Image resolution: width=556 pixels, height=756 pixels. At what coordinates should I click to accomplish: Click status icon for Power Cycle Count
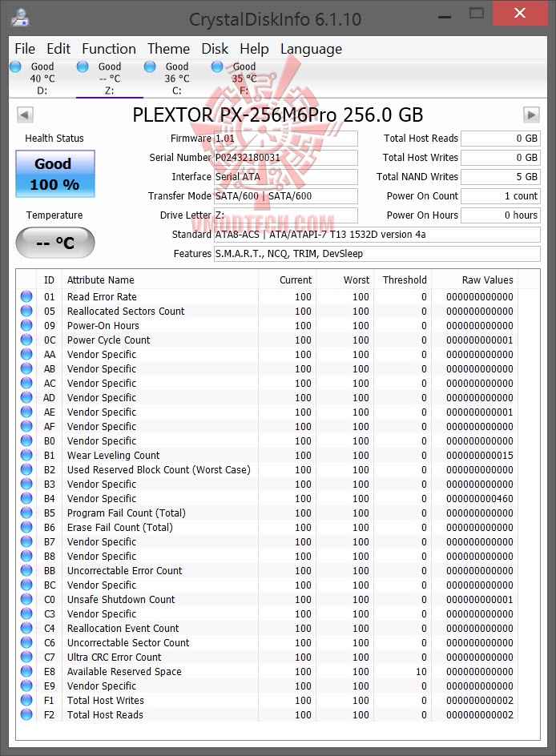coord(26,340)
